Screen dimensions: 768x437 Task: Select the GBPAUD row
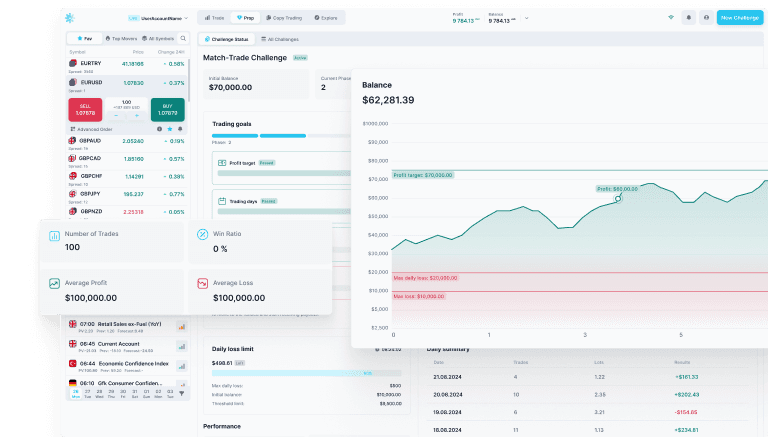[126, 143]
